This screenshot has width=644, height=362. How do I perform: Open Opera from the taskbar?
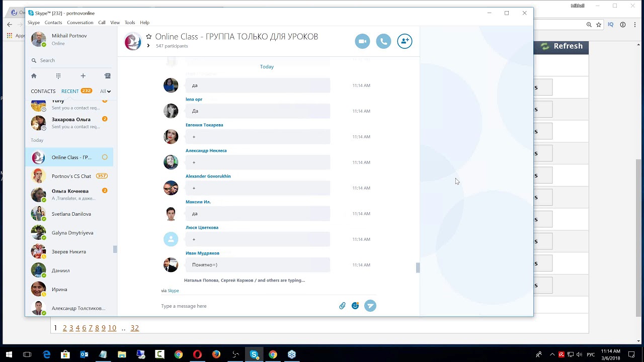(x=197, y=354)
